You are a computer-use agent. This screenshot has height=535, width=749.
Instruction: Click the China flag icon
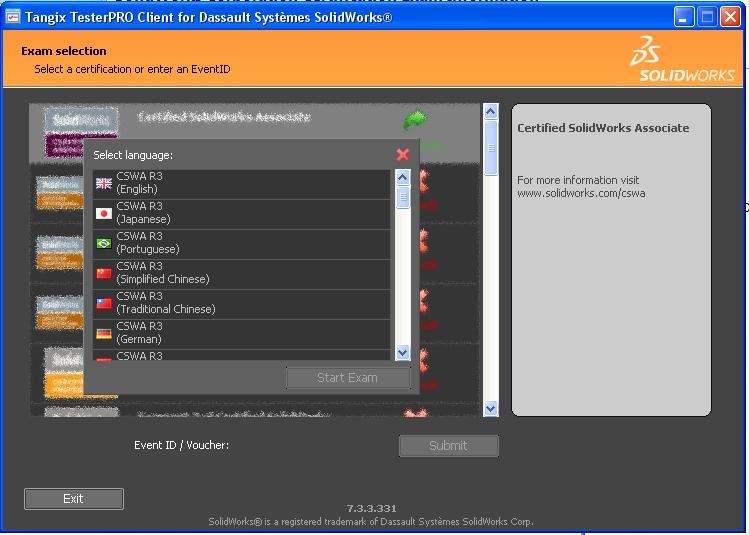point(104,274)
